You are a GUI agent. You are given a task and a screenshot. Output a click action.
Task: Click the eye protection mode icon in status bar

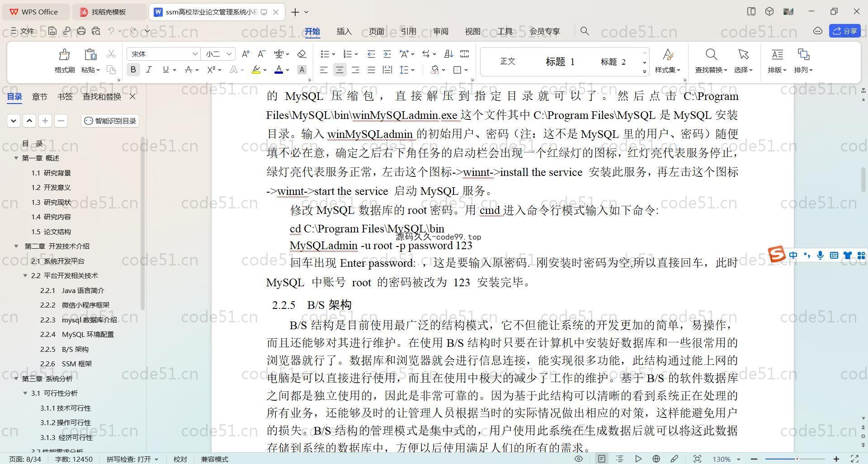pos(578,459)
